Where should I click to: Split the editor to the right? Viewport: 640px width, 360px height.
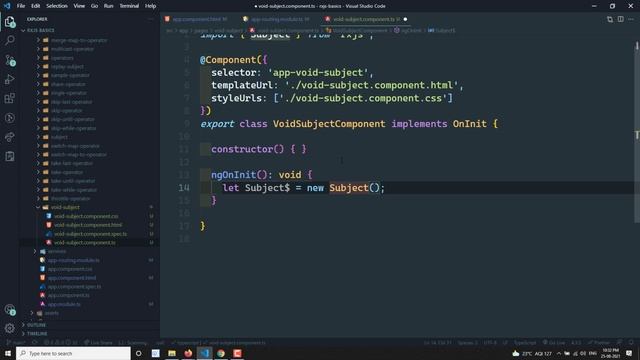click(620, 19)
